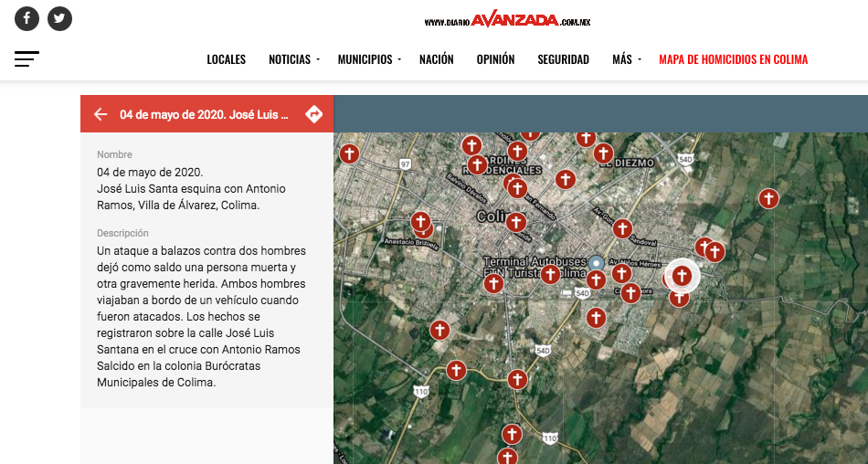
Task: Open Mapa de Homicidios en Colima link
Action: point(733,59)
